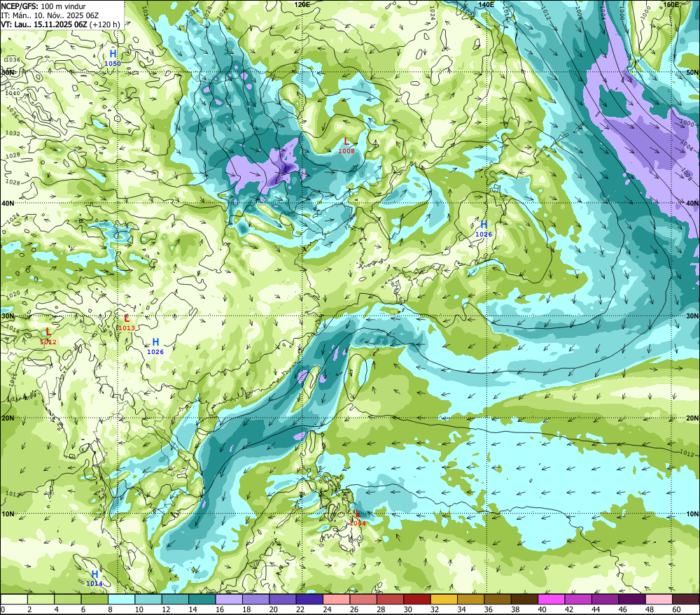The width and height of the screenshot is (700, 615).
Task: Pick the dark red legend swatch between 30 and 32
Action: [x=417, y=599]
